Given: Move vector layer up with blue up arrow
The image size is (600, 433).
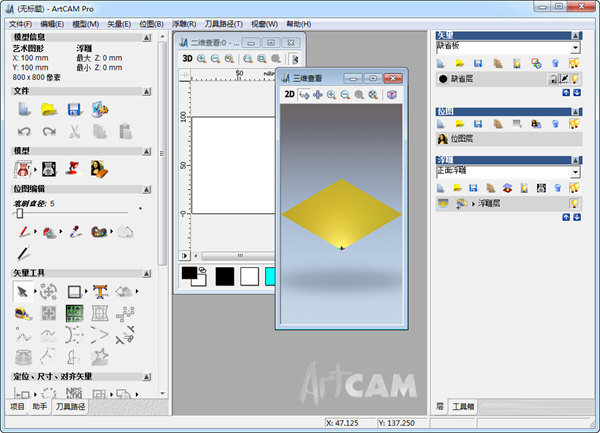Looking at the screenshot, I should [x=566, y=93].
